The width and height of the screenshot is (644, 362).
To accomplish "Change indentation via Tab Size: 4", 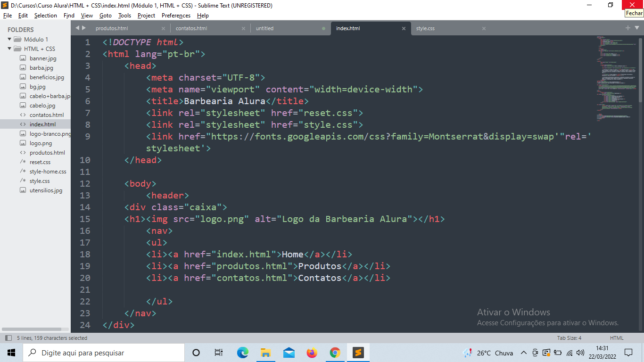I will point(569,338).
